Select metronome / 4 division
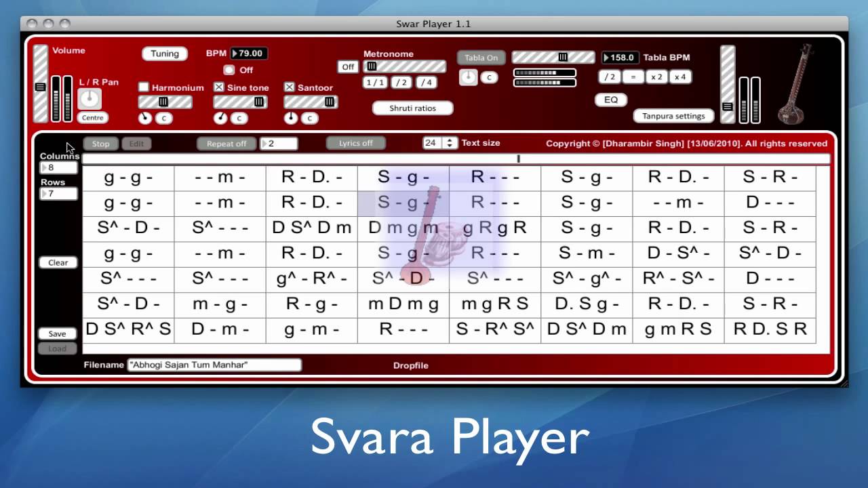 tap(426, 82)
